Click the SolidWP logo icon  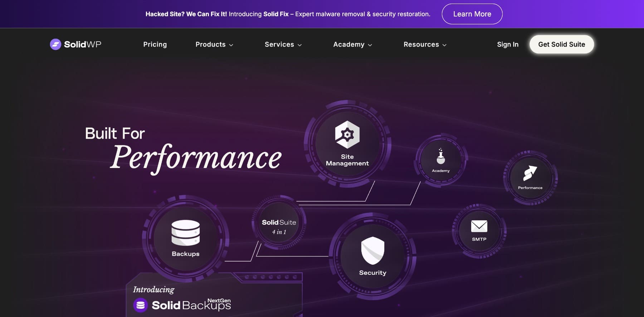(55, 44)
